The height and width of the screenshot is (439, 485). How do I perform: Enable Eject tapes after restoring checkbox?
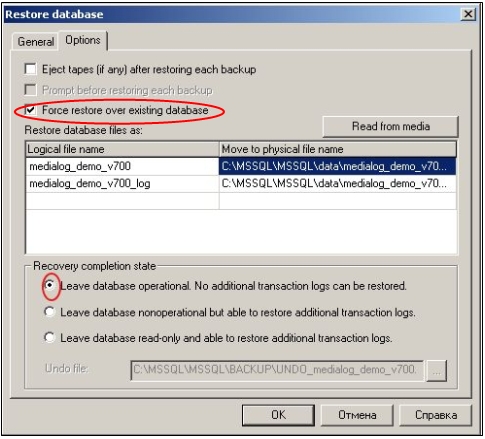click(x=30, y=69)
